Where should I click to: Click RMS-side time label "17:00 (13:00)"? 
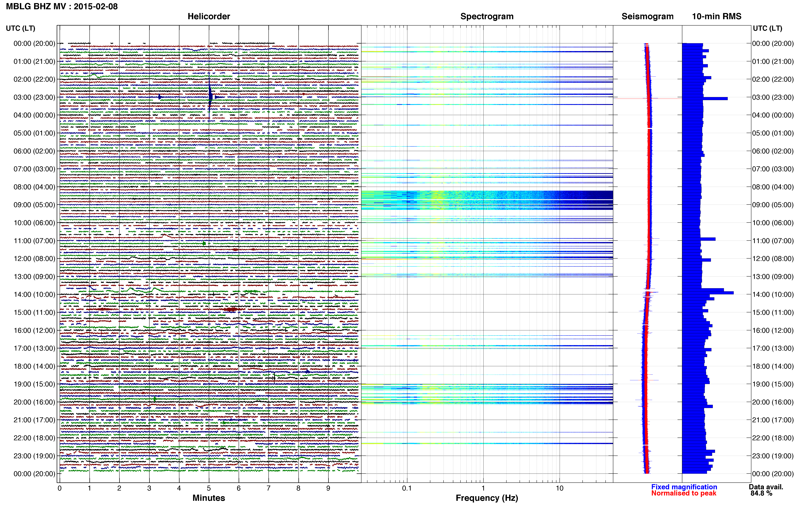point(773,348)
